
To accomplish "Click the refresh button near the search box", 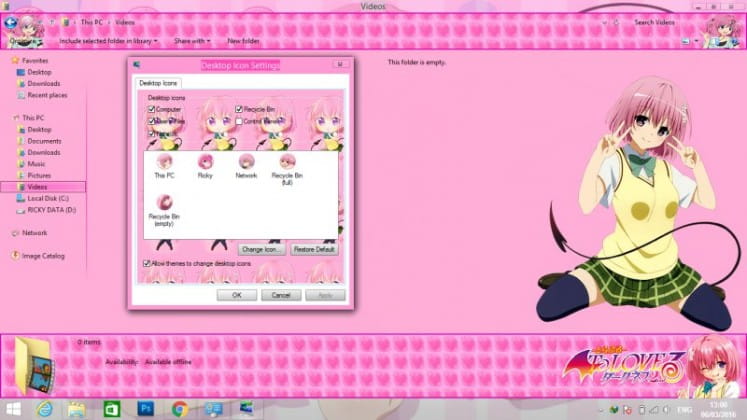I will [616, 22].
